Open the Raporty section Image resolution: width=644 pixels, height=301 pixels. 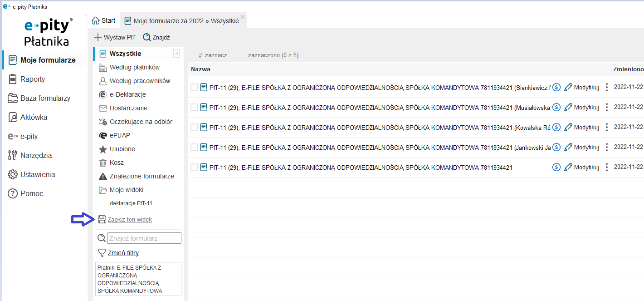pyautogui.click(x=27, y=79)
